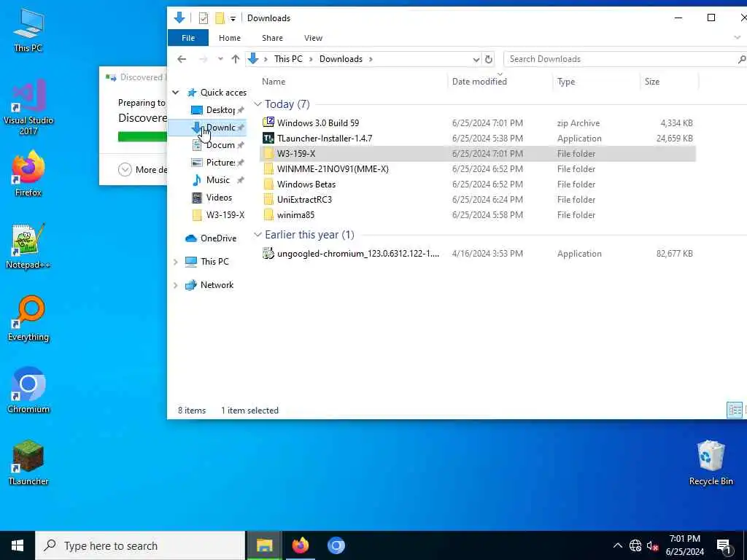Refresh the Downloads folder view
This screenshot has width=747, height=560.
[488, 59]
